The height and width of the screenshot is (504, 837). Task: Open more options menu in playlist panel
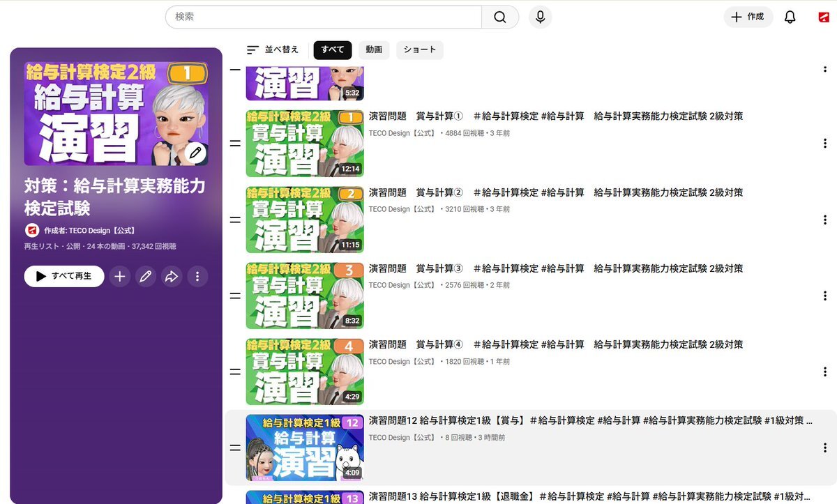(197, 277)
